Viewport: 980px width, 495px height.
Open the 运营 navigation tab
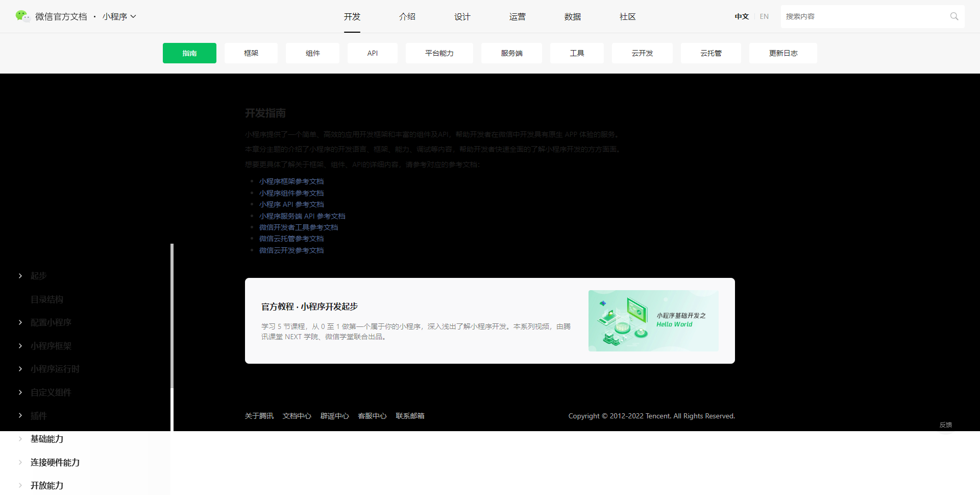(518, 16)
